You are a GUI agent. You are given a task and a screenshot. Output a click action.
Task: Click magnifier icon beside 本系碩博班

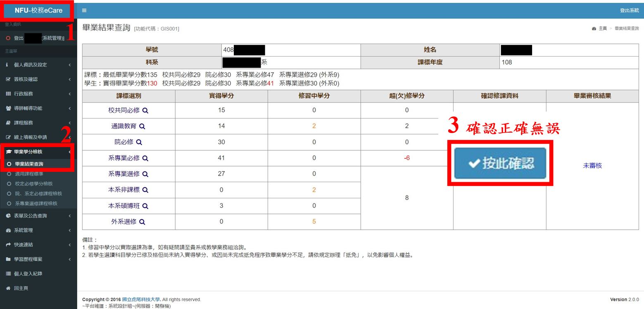[x=145, y=206]
